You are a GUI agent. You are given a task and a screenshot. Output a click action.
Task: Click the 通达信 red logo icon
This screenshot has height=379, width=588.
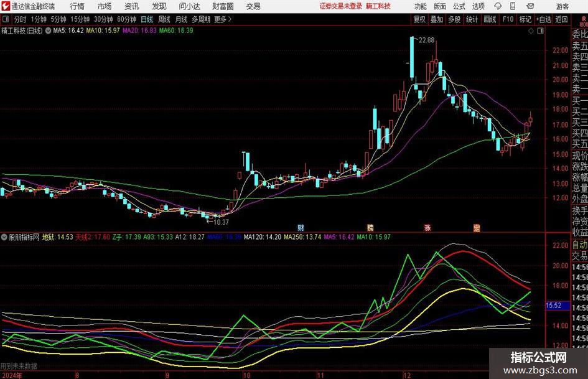pyautogui.click(x=6, y=6)
